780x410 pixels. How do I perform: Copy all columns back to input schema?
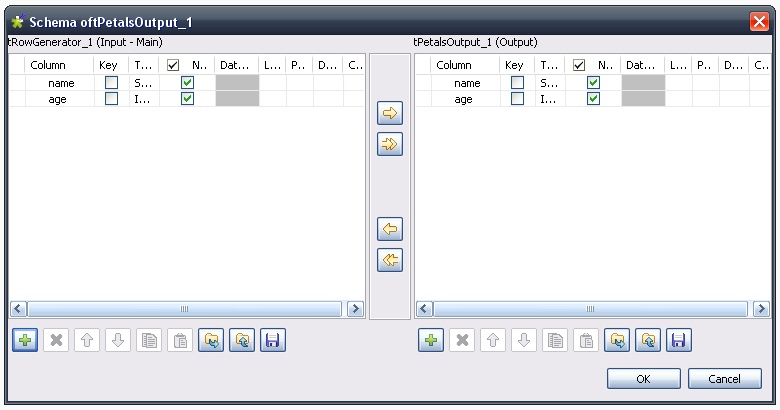pos(390,260)
